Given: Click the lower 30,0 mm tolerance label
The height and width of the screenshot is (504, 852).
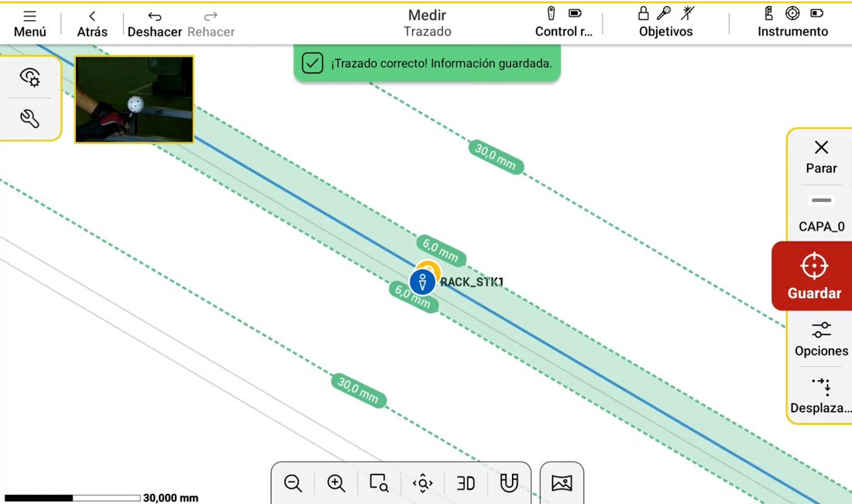Looking at the screenshot, I should click(x=358, y=390).
